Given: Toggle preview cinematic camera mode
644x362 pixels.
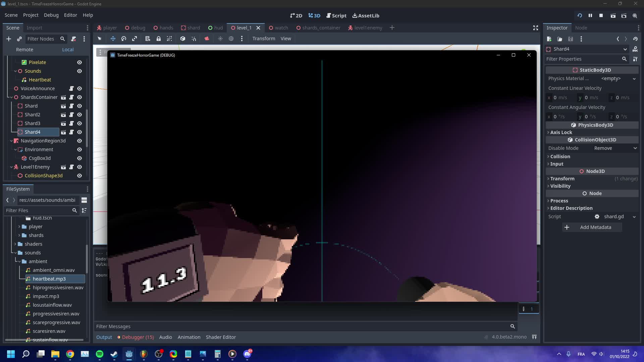Looking at the screenshot, I should coord(207,39).
